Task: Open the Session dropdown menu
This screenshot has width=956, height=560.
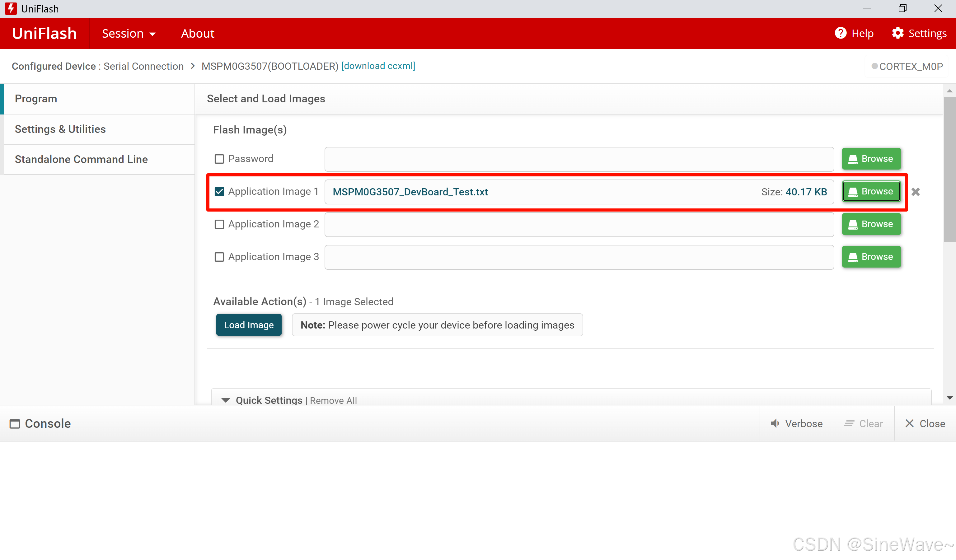Action: click(129, 33)
